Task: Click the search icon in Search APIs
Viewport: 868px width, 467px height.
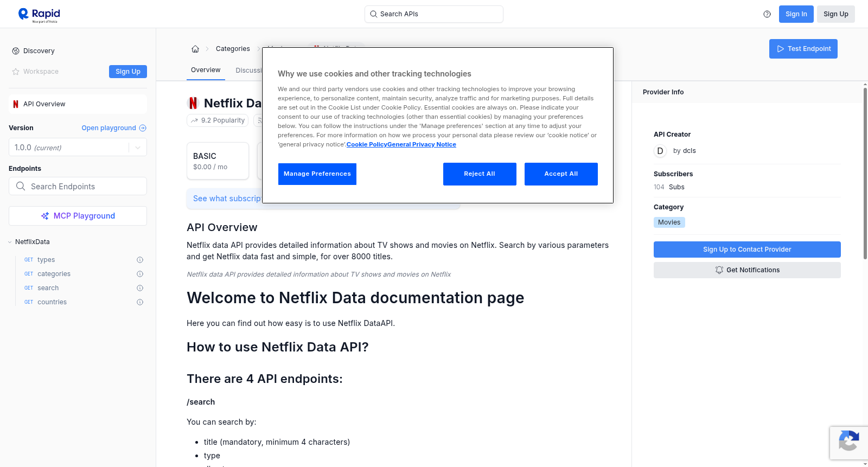Action: tap(374, 14)
